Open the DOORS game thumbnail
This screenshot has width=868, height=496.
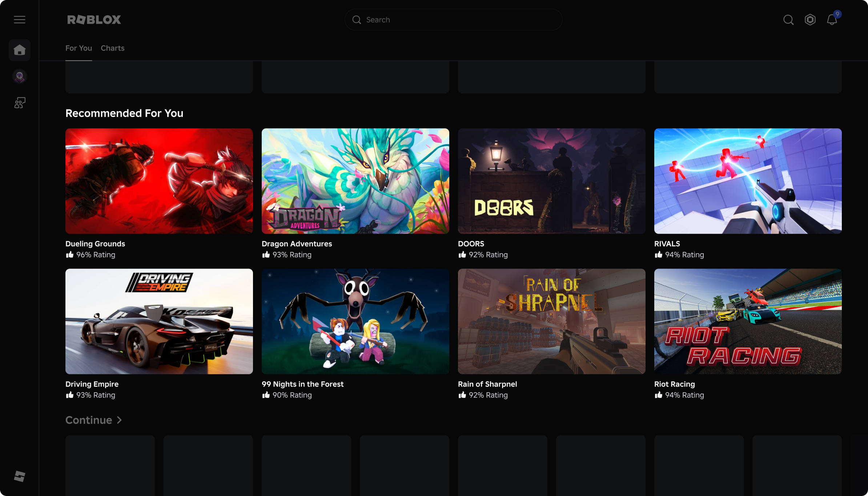552,181
